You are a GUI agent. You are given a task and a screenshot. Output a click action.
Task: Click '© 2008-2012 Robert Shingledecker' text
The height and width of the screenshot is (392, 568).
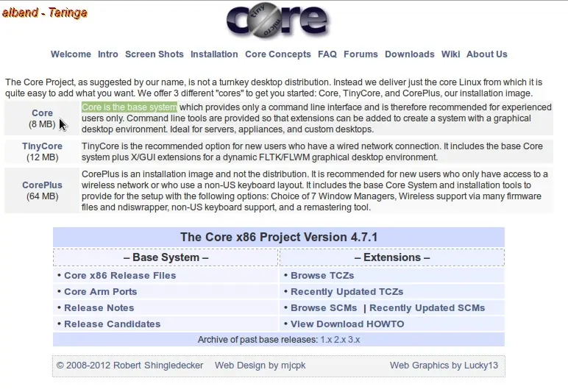[x=129, y=366]
